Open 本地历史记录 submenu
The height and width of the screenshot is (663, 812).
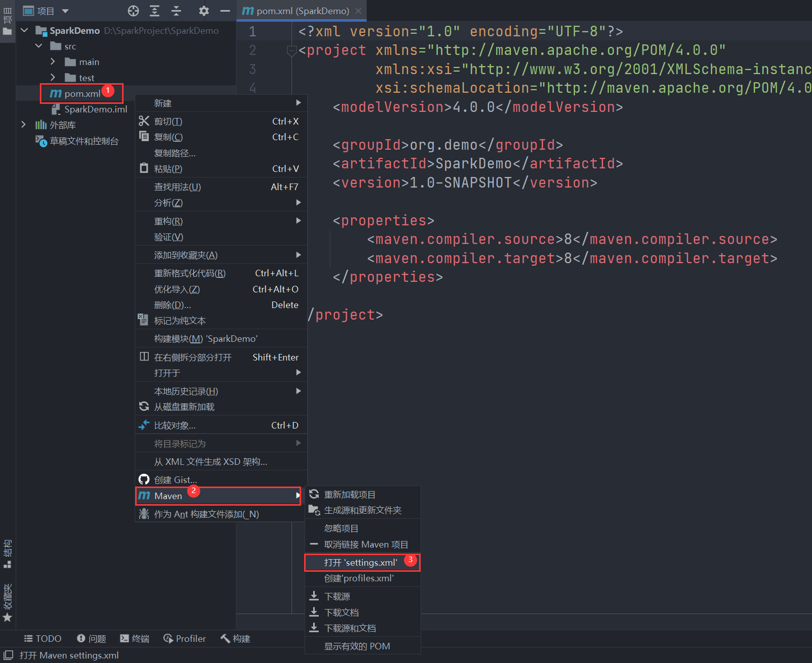pyautogui.click(x=221, y=391)
